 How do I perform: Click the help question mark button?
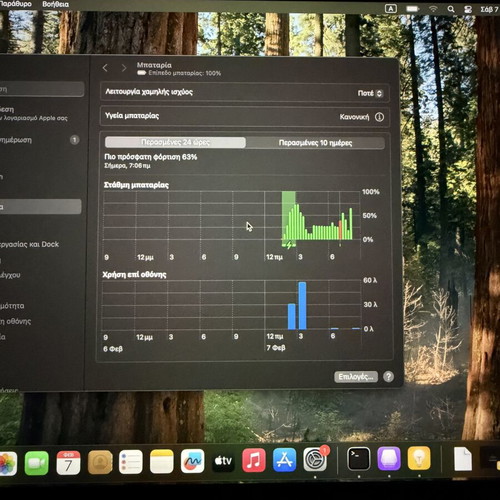(388, 377)
